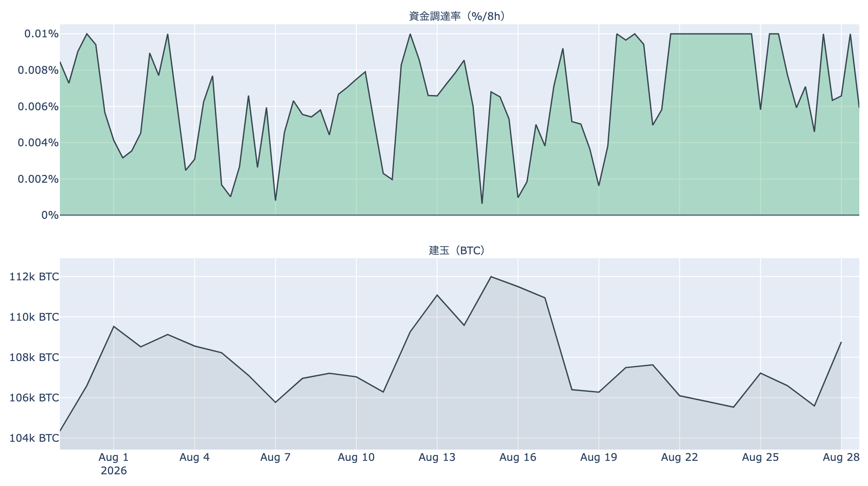Click the Aug 25 x-axis label
The width and height of the screenshot is (868, 486).
point(760,457)
